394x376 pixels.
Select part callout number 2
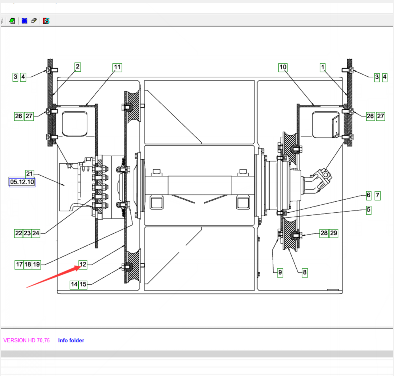(77, 67)
